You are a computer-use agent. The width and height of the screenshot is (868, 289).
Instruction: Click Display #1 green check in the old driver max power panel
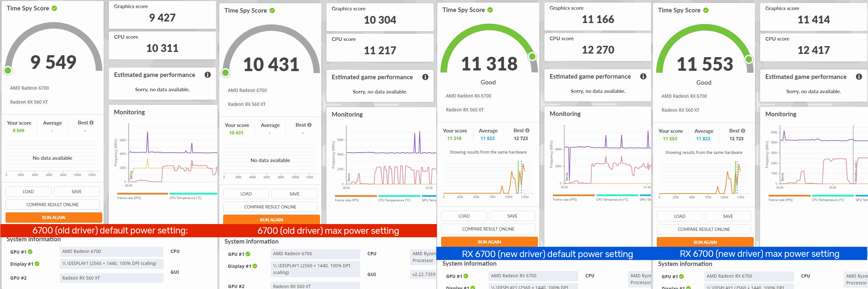[255, 266]
